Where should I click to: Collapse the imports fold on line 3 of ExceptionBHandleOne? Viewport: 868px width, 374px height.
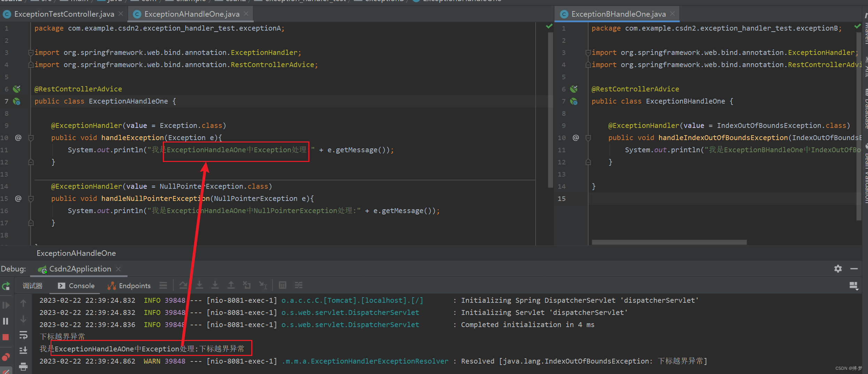(x=588, y=53)
